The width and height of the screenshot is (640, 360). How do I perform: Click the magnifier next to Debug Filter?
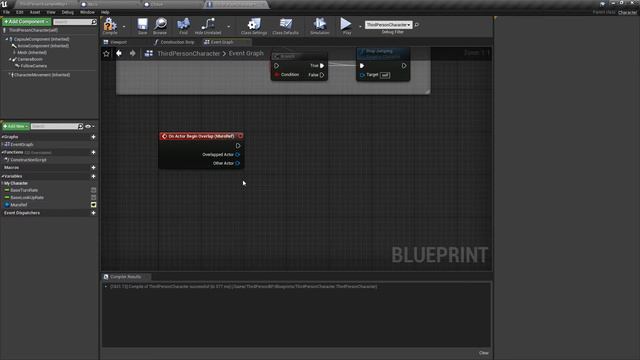click(x=417, y=25)
